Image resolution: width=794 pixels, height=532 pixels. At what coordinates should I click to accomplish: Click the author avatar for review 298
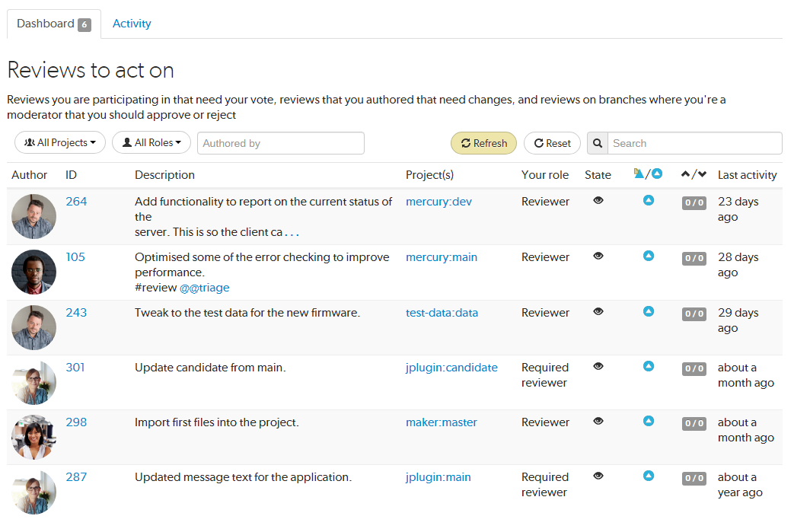[x=34, y=438]
